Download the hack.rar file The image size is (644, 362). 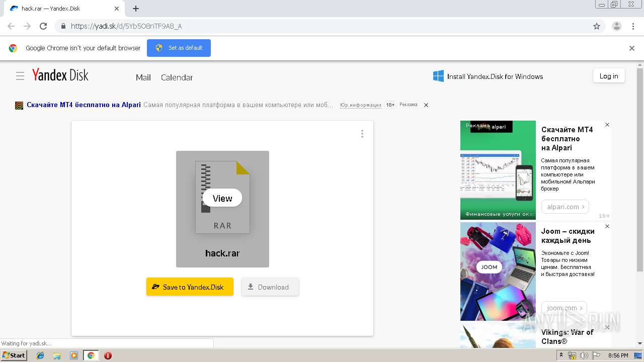(270, 287)
